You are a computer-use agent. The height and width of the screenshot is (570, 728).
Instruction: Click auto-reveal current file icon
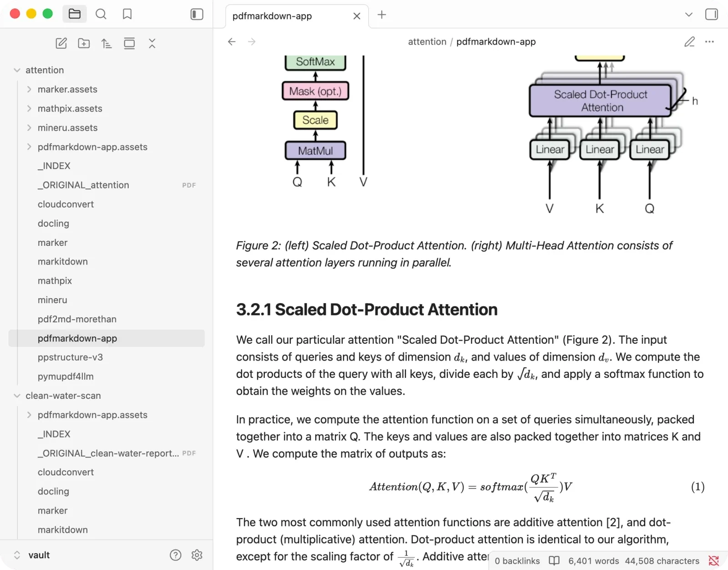(x=129, y=43)
